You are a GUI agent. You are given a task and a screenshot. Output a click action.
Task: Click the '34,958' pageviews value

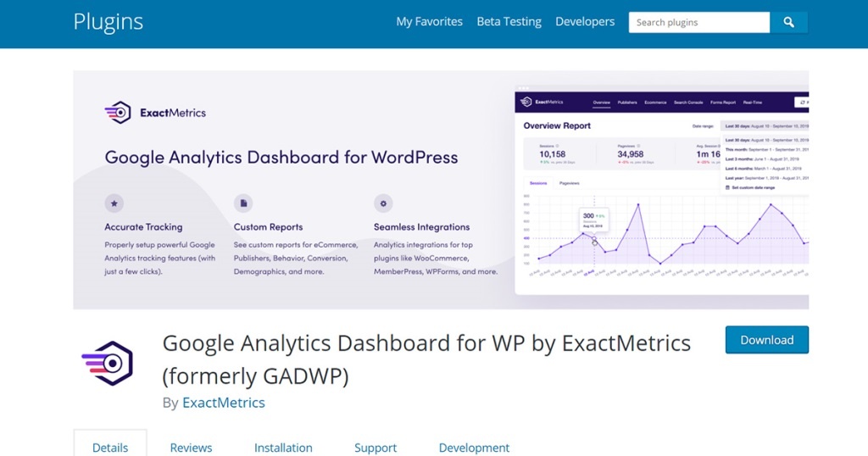631,154
